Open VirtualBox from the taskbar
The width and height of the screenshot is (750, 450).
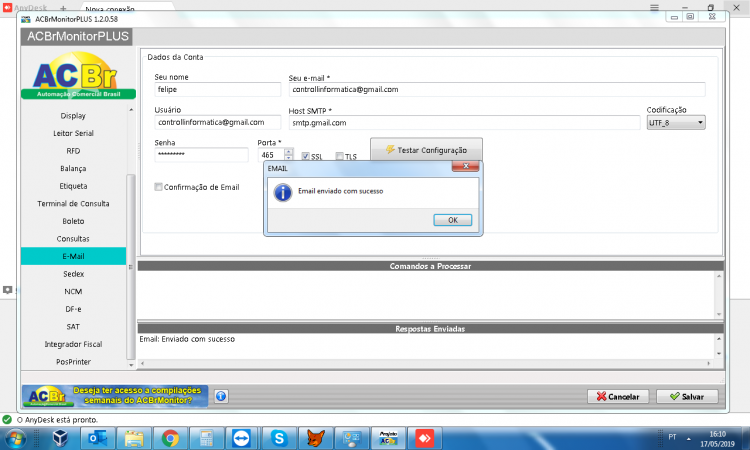60,438
